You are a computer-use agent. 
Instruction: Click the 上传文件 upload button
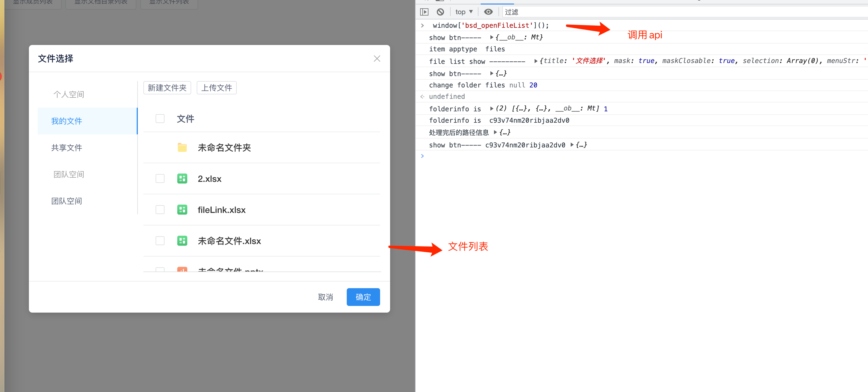coord(216,87)
